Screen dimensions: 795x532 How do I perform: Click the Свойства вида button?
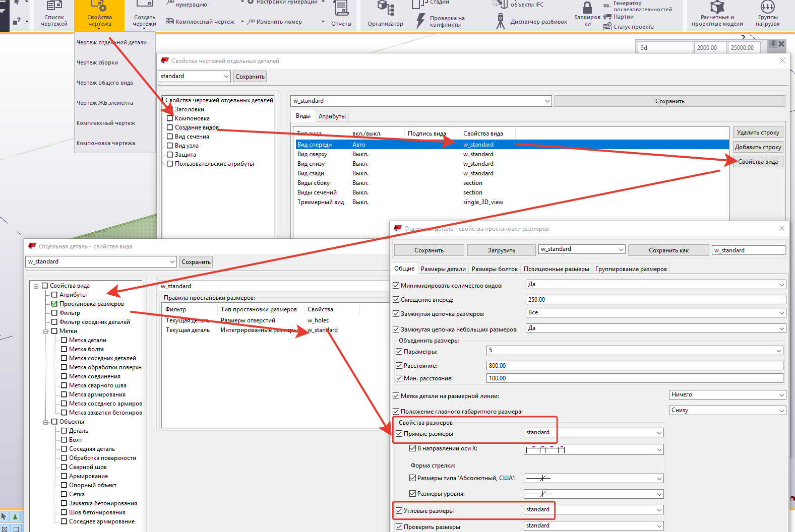(x=757, y=162)
